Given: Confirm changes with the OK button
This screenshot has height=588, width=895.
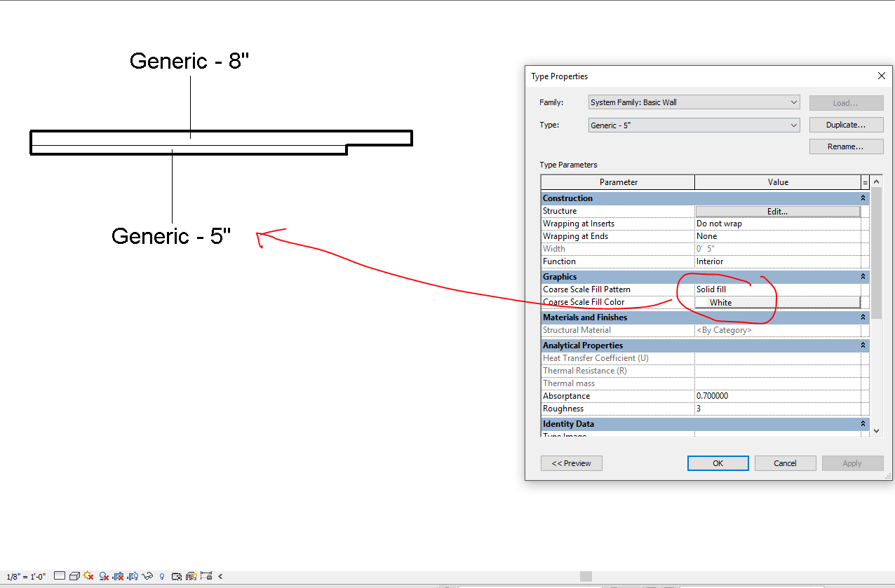Looking at the screenshot, I should pos(718,463).
